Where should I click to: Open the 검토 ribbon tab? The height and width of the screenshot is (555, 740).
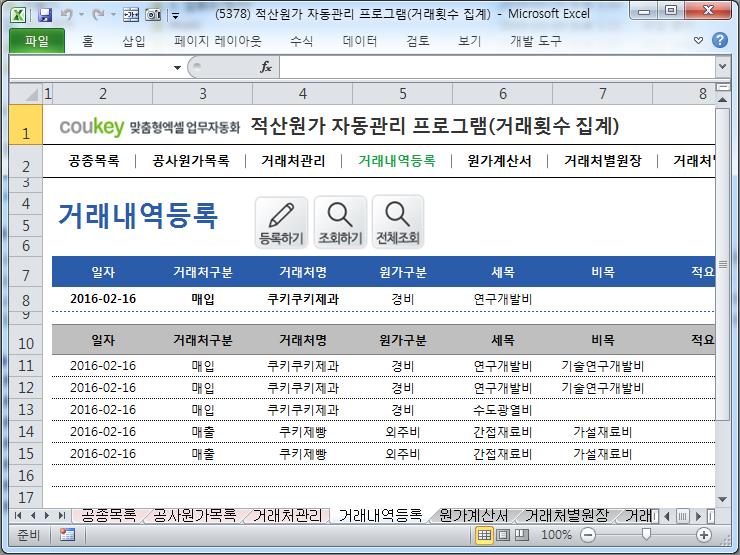pyautogui.click(x=418, y=41)
